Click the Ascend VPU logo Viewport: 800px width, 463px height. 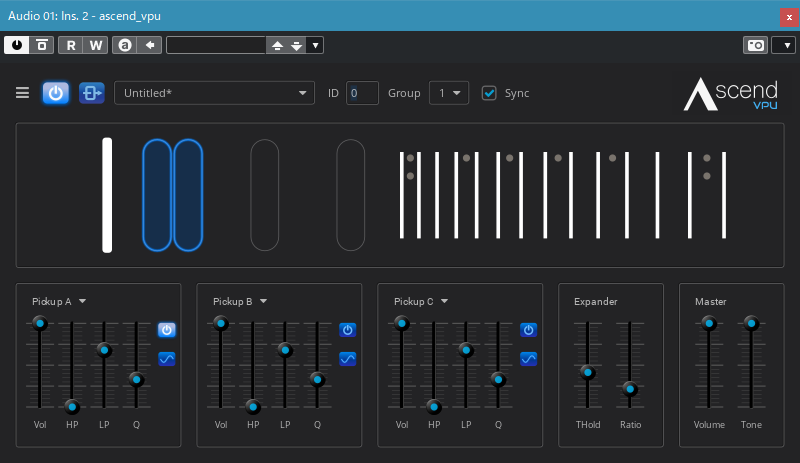[731, 94]
